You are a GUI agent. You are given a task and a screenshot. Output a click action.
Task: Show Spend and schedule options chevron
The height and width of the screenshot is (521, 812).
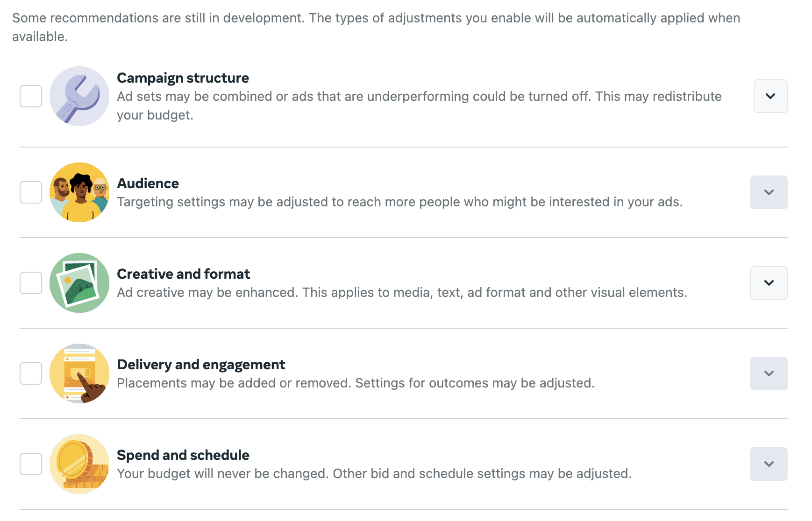[x=769, y=464]
